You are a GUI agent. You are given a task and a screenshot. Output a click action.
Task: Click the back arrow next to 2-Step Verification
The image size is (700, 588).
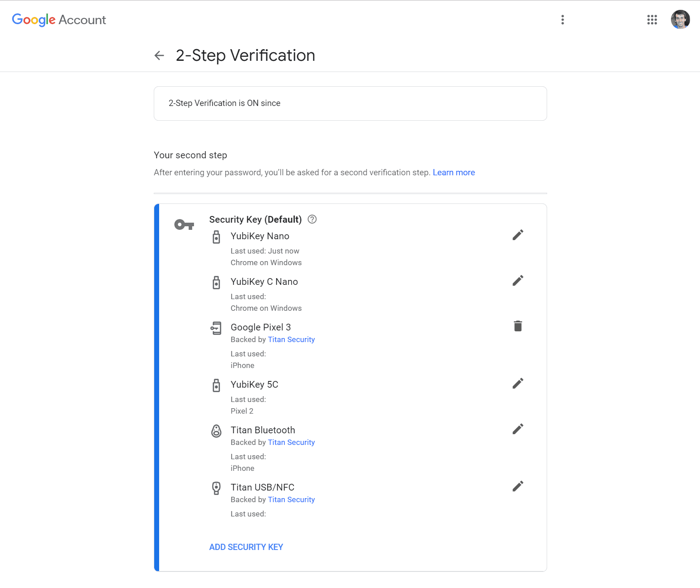pyautogui.click(x=159, y=55)
